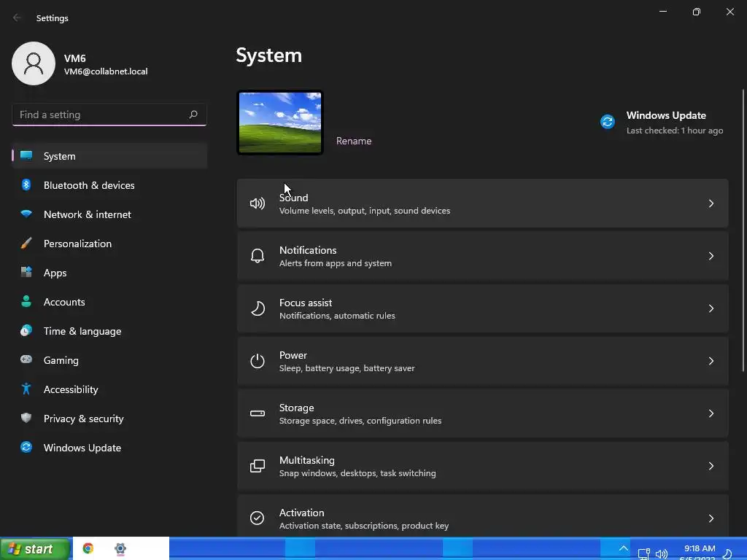The image size is (747, 560).
Task: Click the Windows Update sidebar icon
Action: point(26,447)
